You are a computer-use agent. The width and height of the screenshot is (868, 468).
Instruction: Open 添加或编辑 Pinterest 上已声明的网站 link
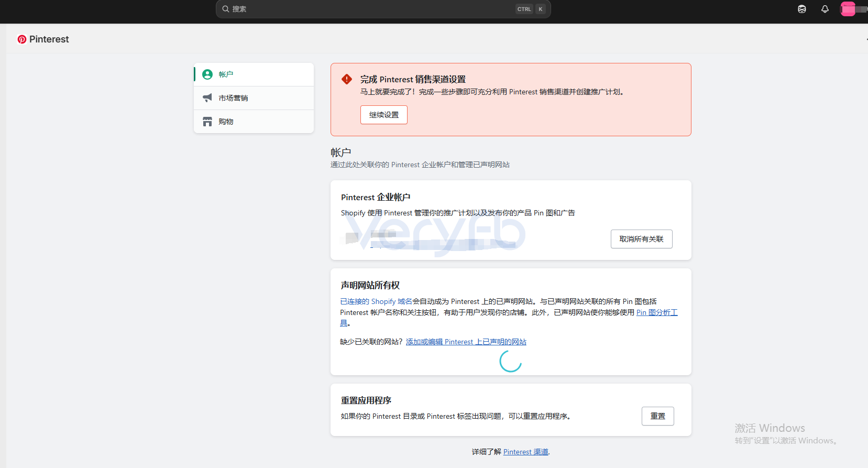[466, 342]
